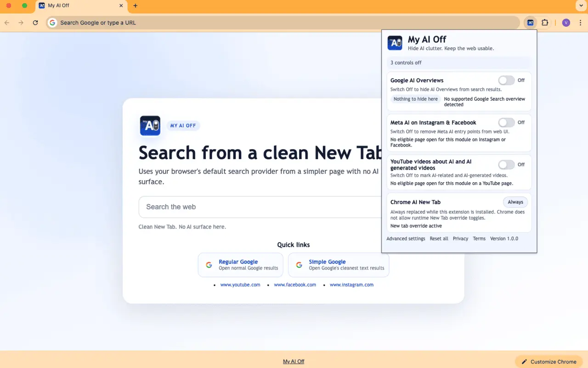Click the Google AI Overviews heading
588x368 pixels.
[x=417, y=80]
